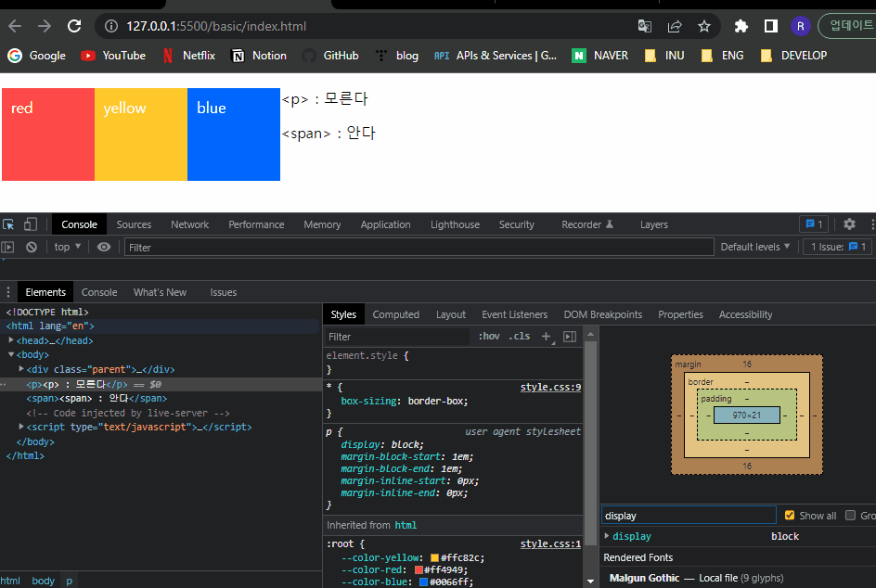
Task: Open the Computed styles tab
Action: (396, 314)
